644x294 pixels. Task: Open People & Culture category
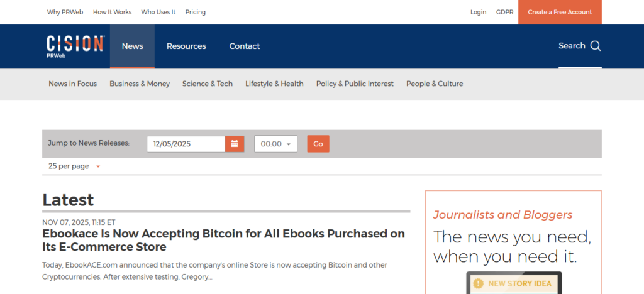[435, 84]
